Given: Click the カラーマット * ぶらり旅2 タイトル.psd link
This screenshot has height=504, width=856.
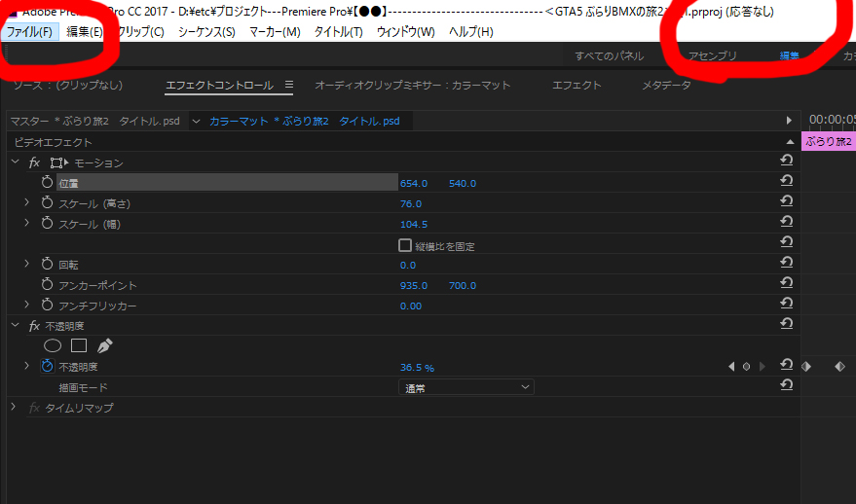Looking at the screenshot, I should coord(305,121).
